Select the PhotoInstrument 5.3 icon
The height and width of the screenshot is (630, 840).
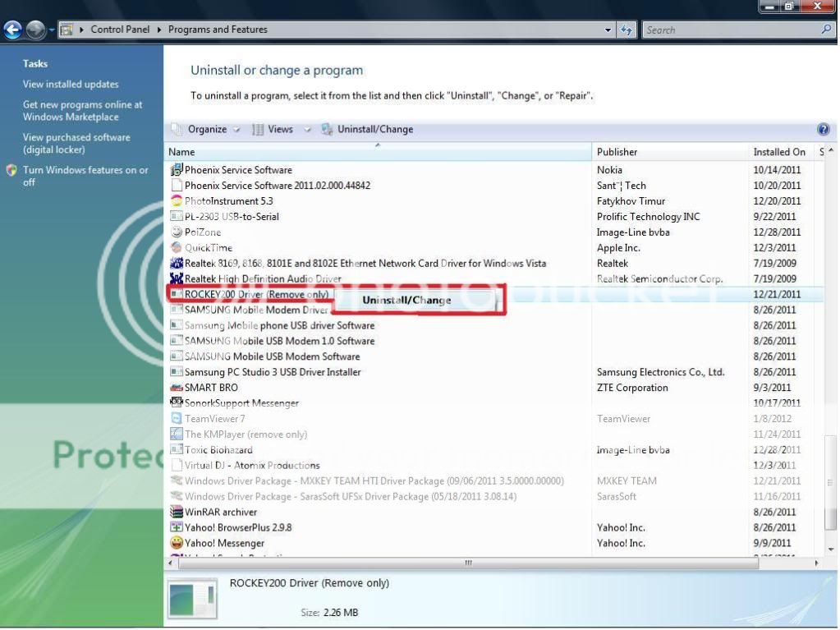[x=177, y=201]
